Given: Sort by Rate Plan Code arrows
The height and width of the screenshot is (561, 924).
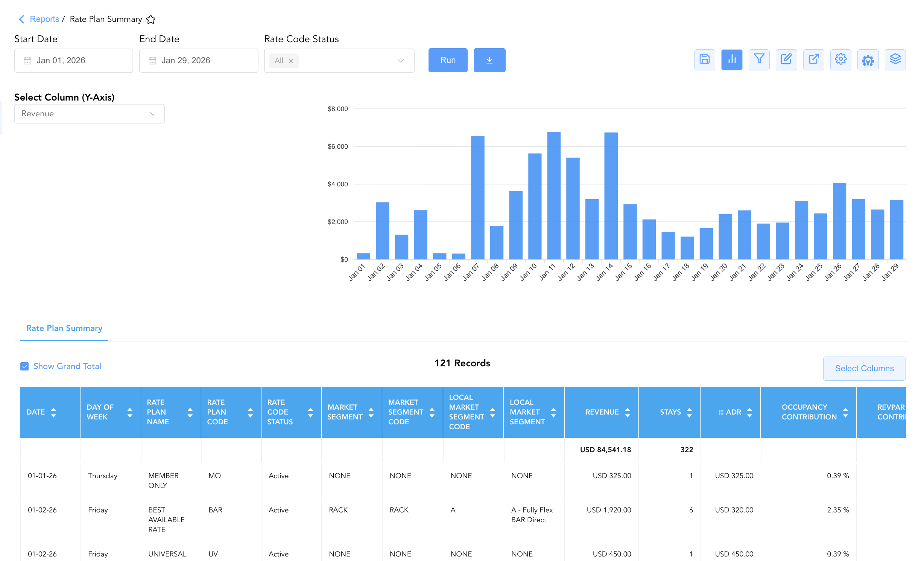Looking at the screenshot, I should [x=250, y=412].
